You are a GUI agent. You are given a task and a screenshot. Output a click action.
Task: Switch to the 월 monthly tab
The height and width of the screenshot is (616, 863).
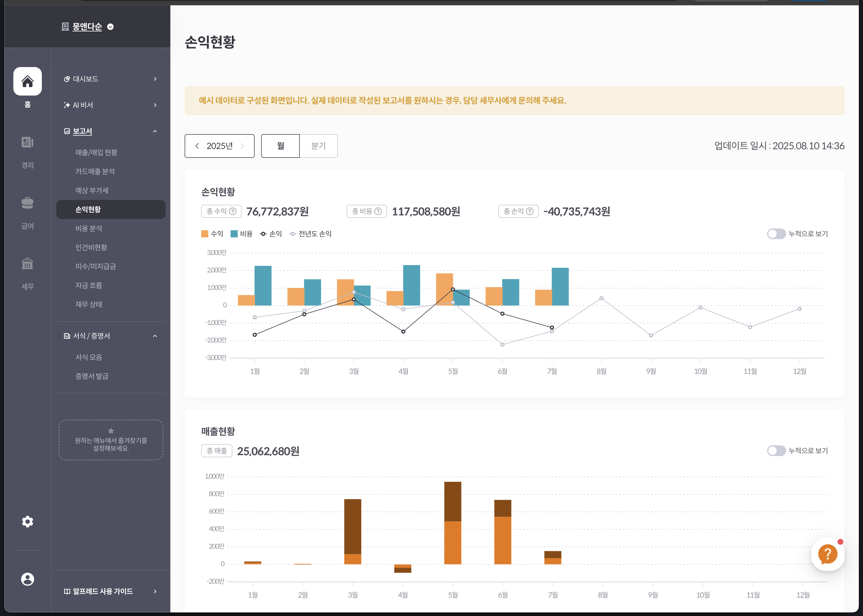pyautogui.click(x=280, y=146)
